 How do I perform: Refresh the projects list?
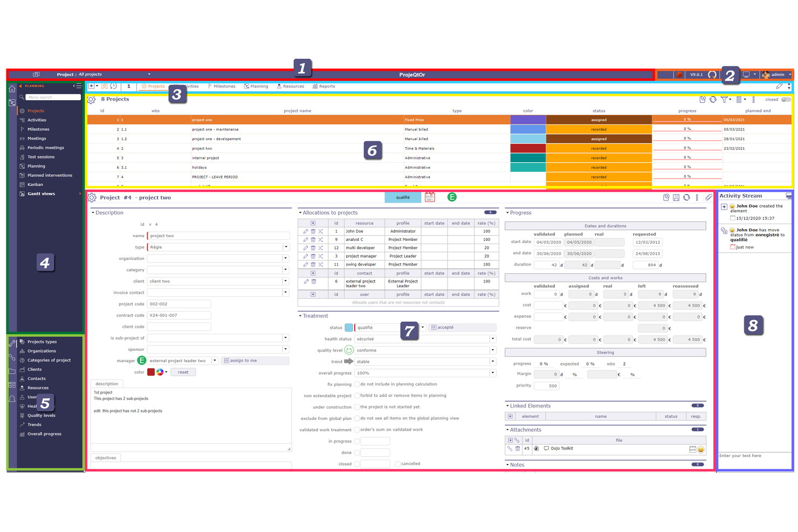[713, 99]
